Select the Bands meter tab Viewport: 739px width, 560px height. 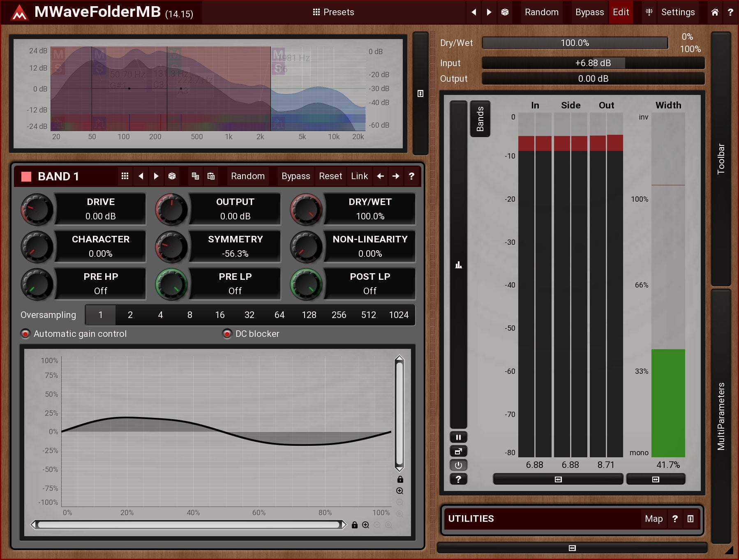(480, 119)
